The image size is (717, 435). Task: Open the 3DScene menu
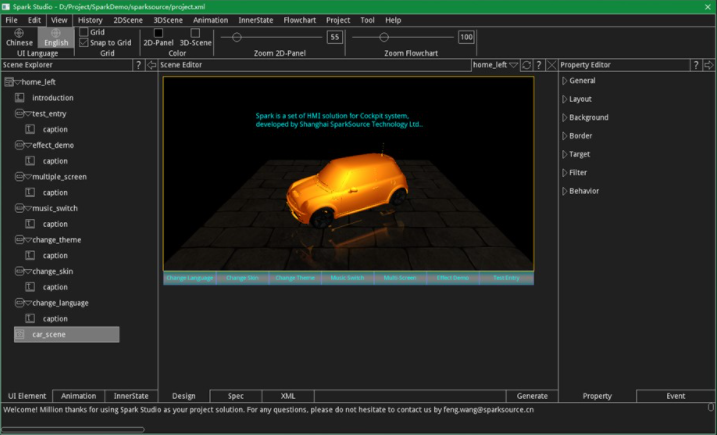tap(168, 20)
